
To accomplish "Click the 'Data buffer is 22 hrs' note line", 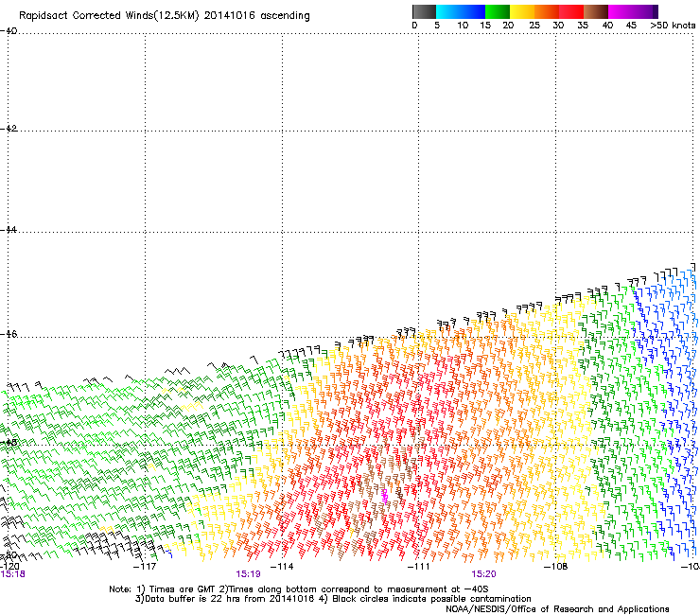I will [333, 599].
